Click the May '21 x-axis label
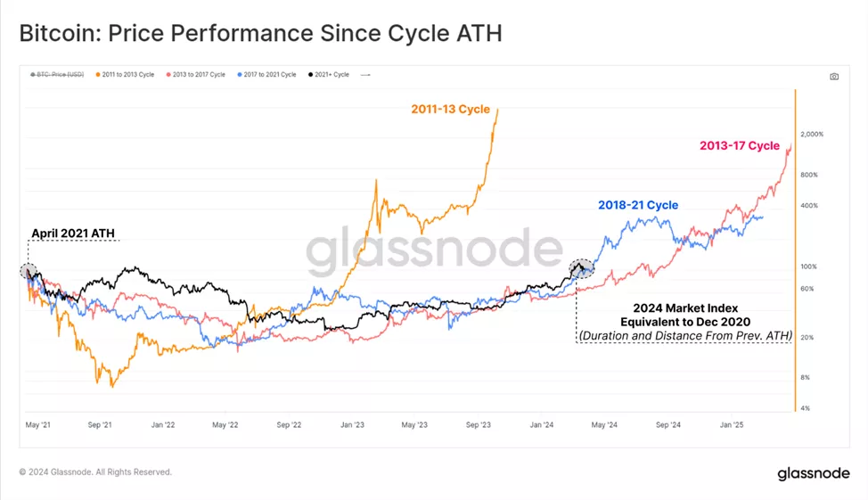This screenshot has width=868, height=500. click(38, 425)
